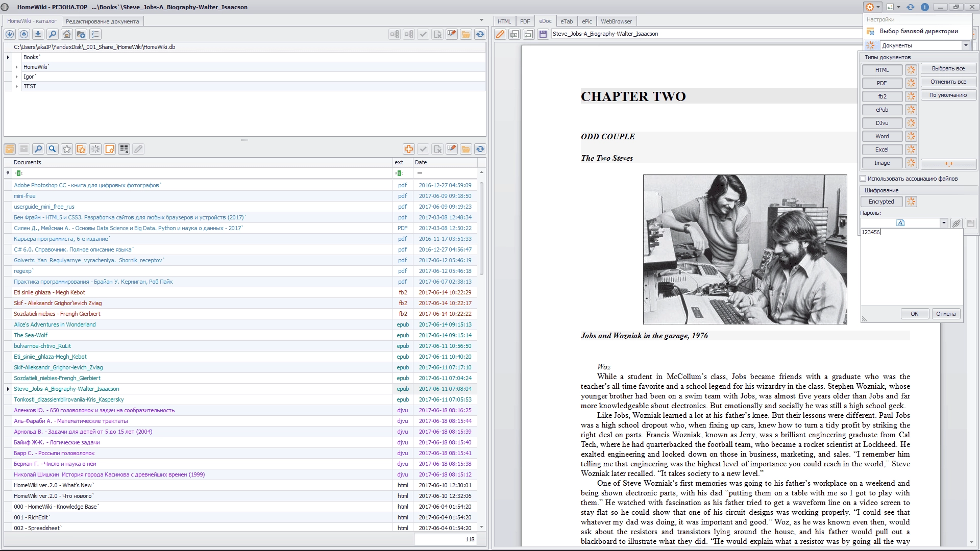Screen dimensions: 980x551
Task: Open the Date column filter operator
Action: (420, 173)
